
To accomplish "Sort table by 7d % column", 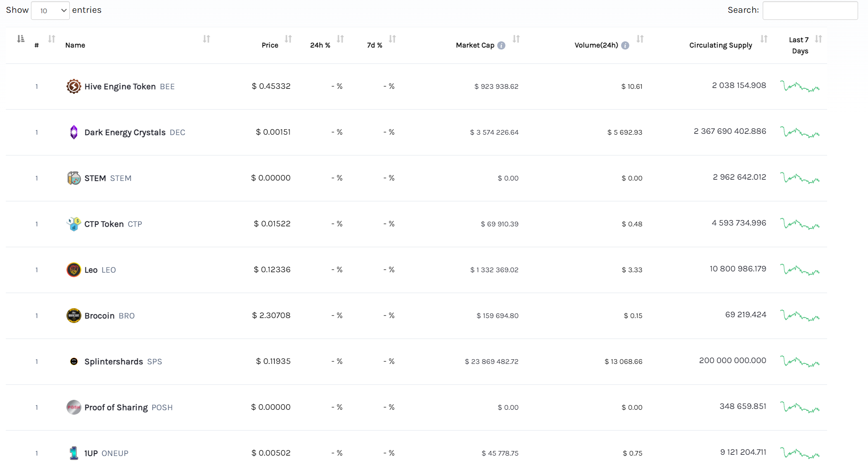I will point(392,39).
